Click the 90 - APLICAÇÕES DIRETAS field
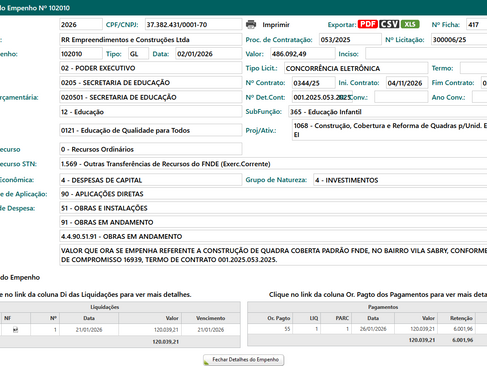Viewport: 487px width, 366px height. (273, 194)
